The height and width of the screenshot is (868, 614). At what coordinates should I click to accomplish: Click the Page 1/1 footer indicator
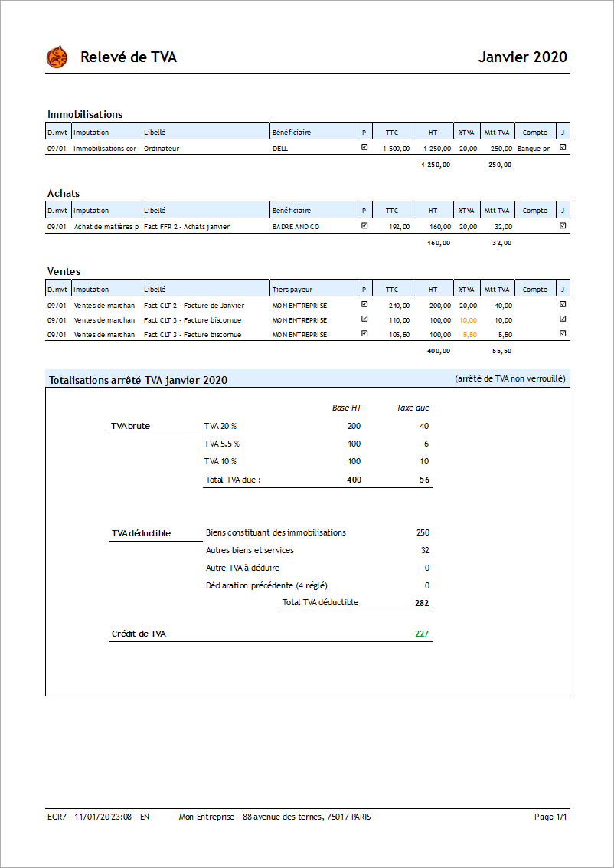550,817
